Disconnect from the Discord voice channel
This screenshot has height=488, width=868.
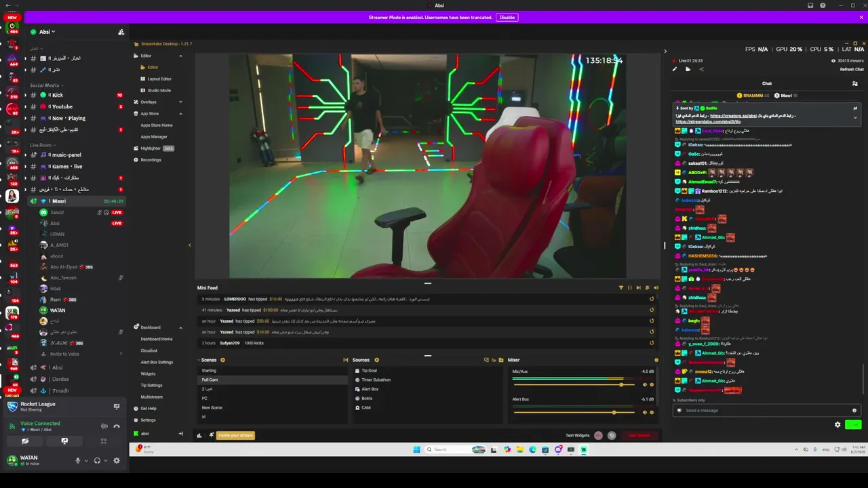[117, 426]
